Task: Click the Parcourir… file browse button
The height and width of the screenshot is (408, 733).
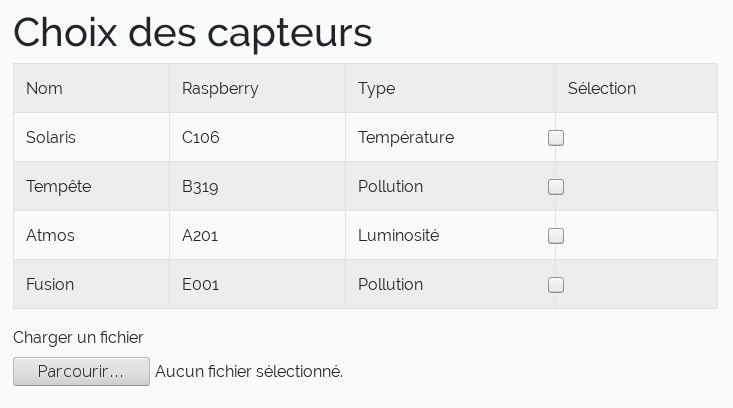Action: [81, 372]
